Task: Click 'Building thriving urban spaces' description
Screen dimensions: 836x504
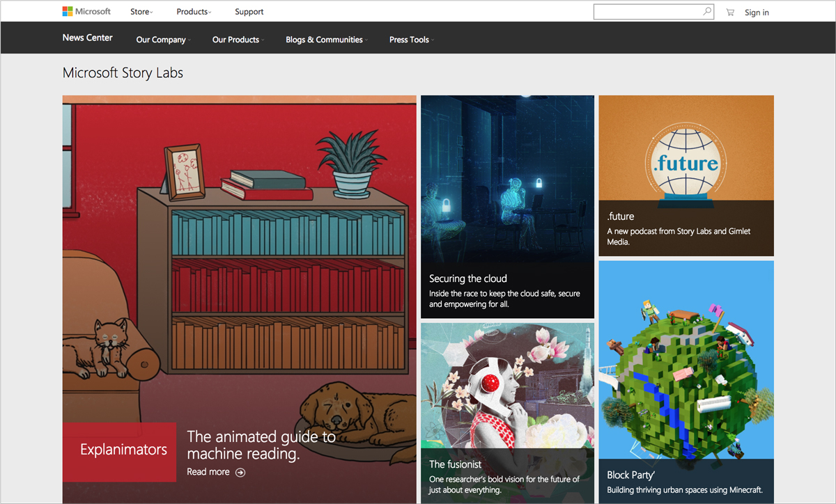Action: (x=685, y=490)
